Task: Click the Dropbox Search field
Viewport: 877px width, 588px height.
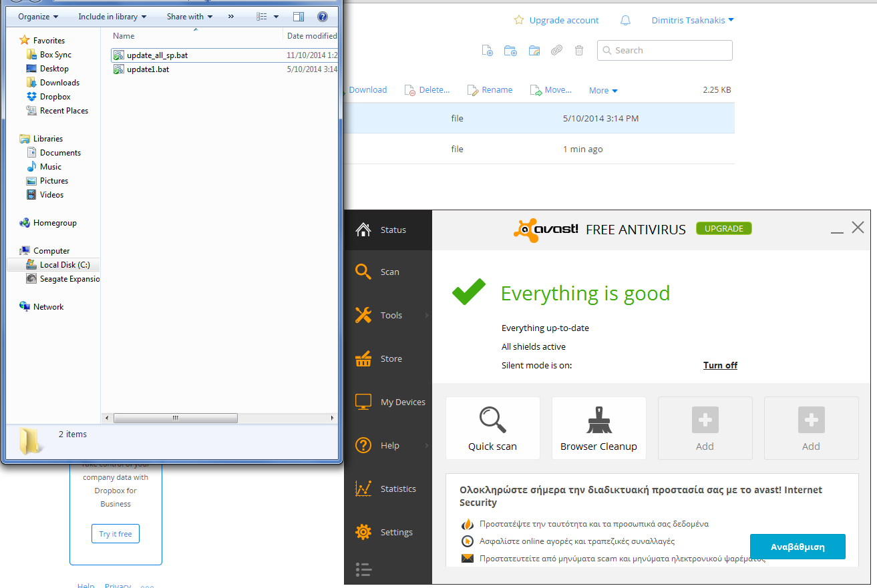Action: pos(665,50)
